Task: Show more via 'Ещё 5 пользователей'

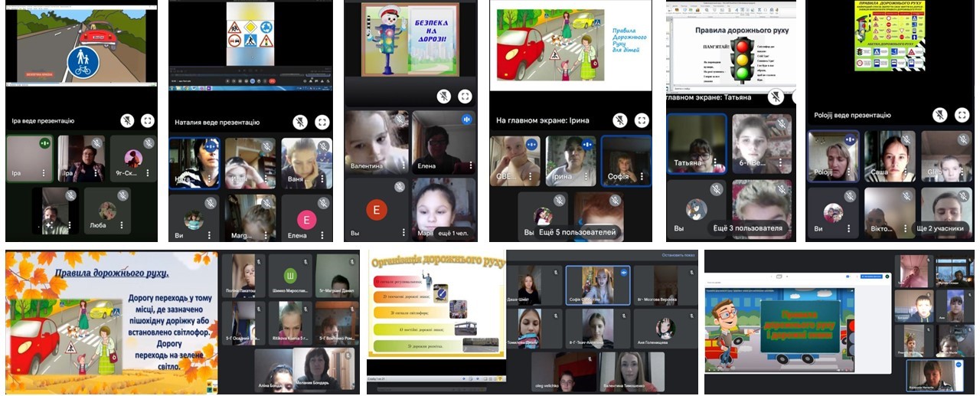Action: (578, 231)
